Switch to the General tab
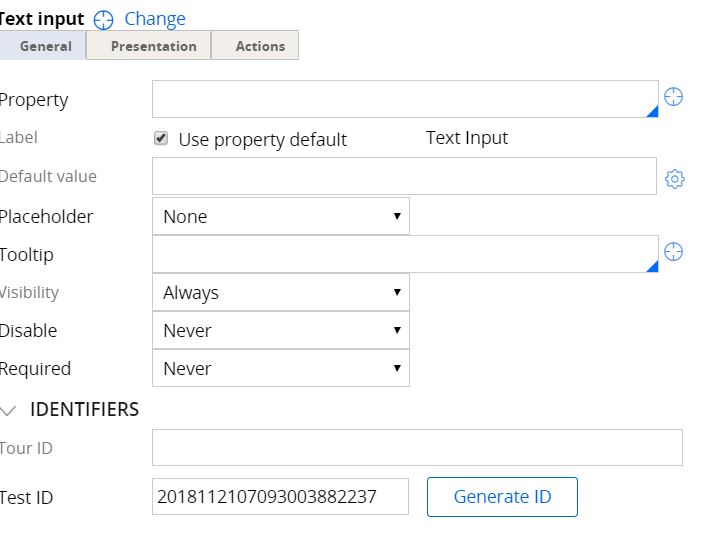The width and height of the screenshot is (709, 554). coord(45,46)
